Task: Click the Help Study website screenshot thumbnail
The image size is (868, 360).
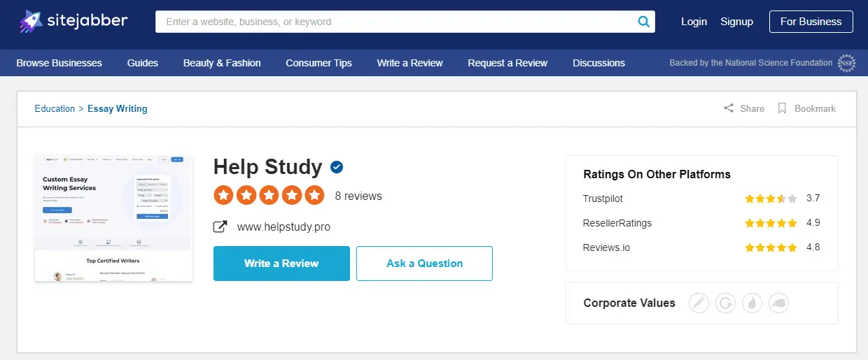Action: point(113,218)
